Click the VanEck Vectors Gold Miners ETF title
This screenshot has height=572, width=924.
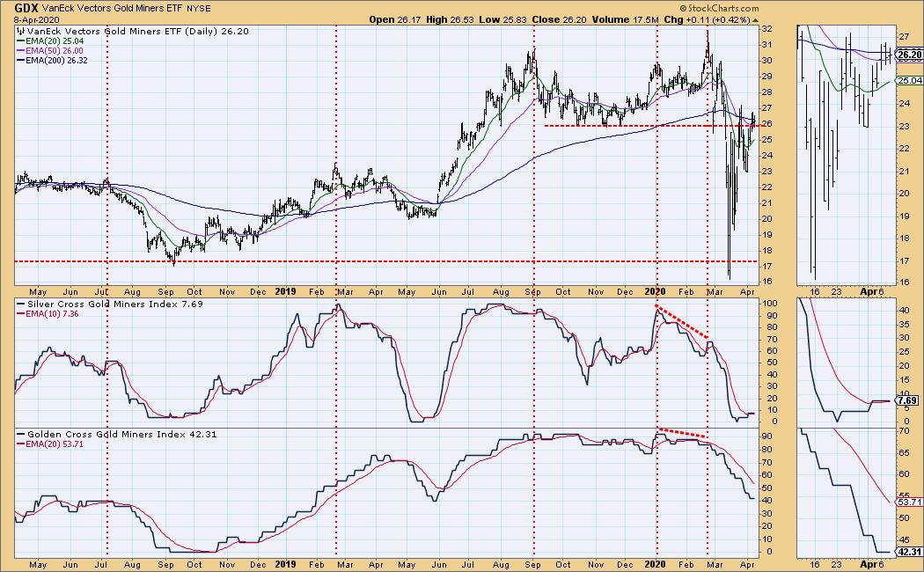click(x=113, y=9)
